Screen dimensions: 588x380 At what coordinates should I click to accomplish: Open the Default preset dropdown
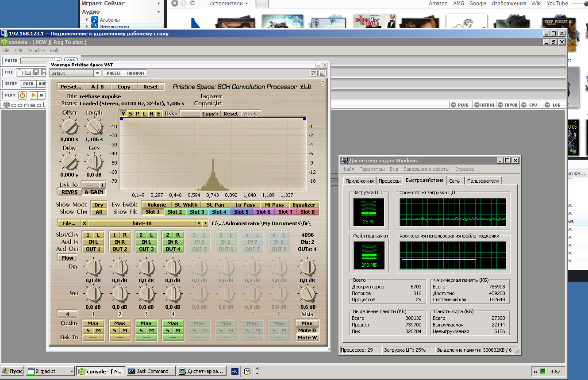tap(97, 73)
